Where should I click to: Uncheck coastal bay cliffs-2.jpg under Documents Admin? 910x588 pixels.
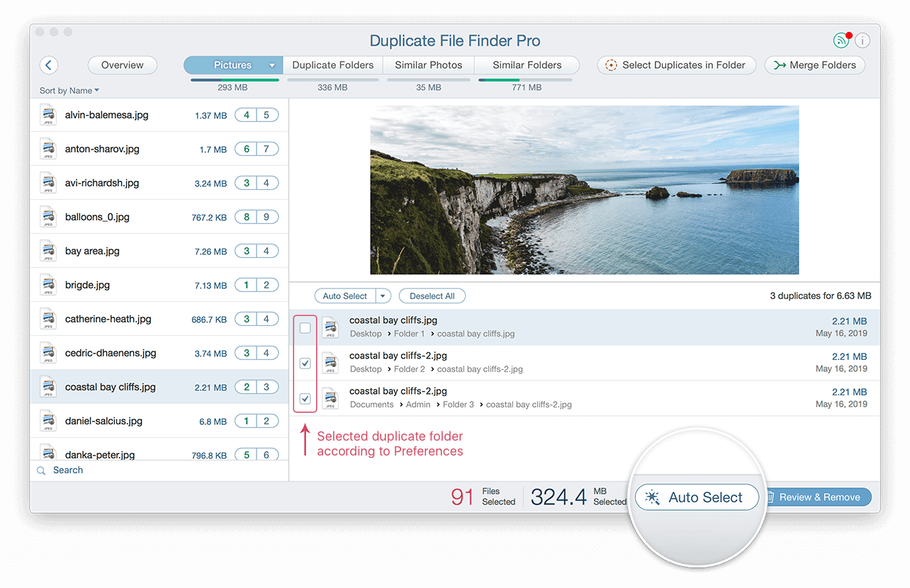click(305, 398)
